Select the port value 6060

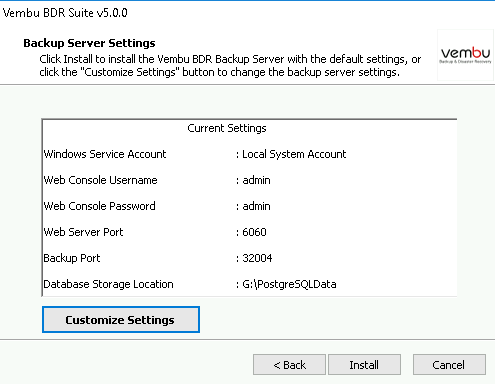tap(254, 232)
